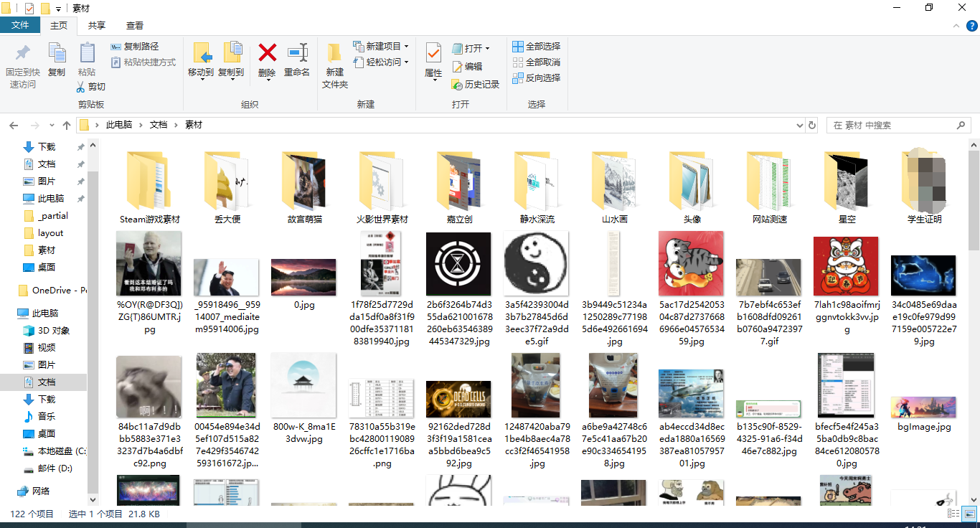Refresh the folder via address bar icon

pos(812,125)
